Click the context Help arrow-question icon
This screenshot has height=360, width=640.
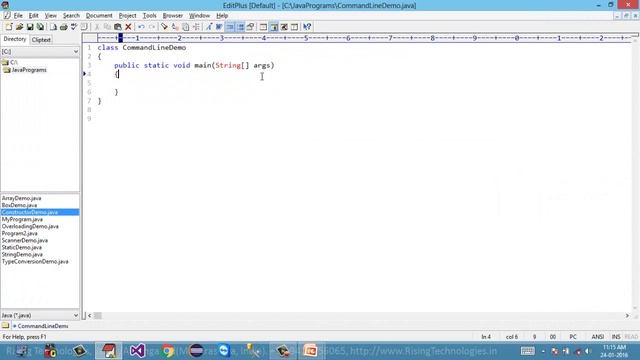(x=307, y=27)
